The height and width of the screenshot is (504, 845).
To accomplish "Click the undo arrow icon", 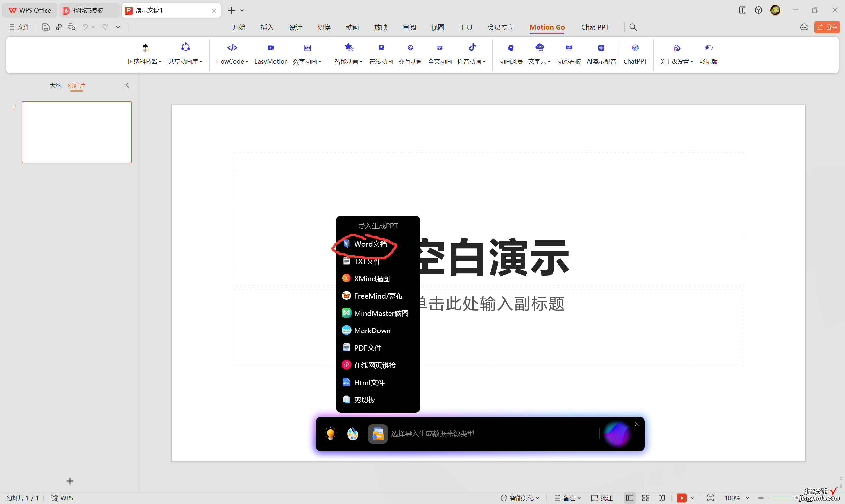I will pyautogui.click(x=85, y=27).
